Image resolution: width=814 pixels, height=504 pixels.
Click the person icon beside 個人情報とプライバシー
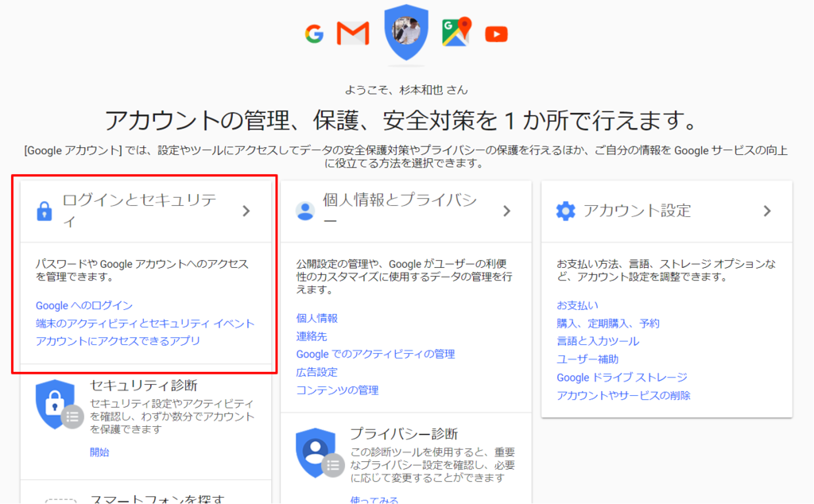(305, 211)
